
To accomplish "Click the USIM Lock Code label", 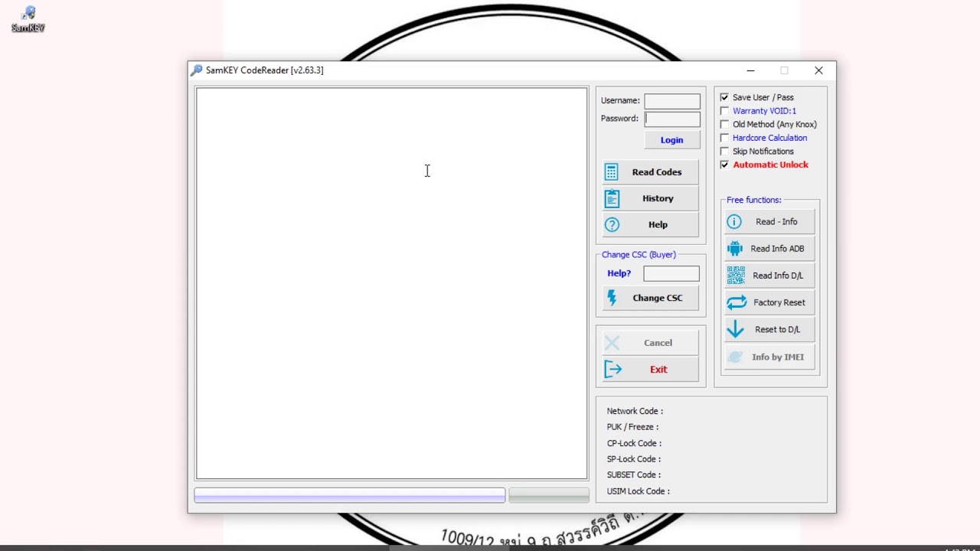I will pos(639,491).
